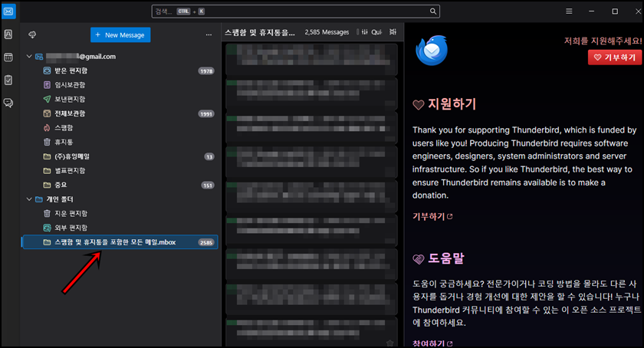Click the 151 count badge on 중요

(208, 185)
